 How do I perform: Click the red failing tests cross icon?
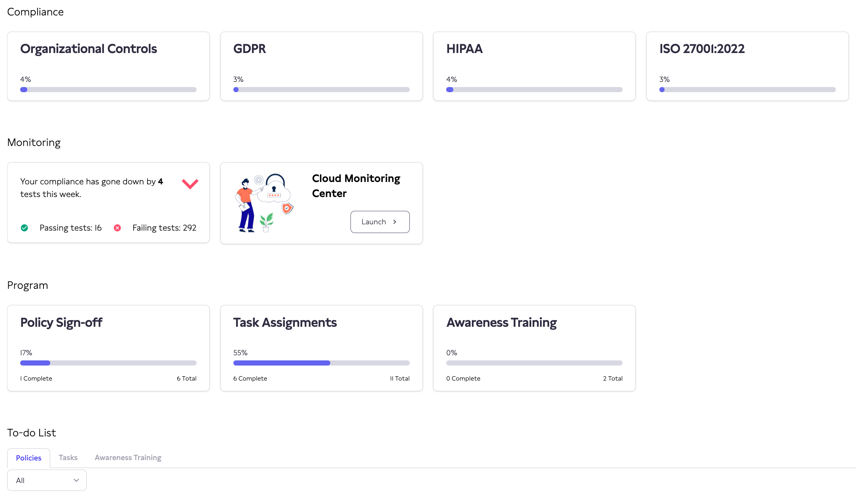point(117,228)
